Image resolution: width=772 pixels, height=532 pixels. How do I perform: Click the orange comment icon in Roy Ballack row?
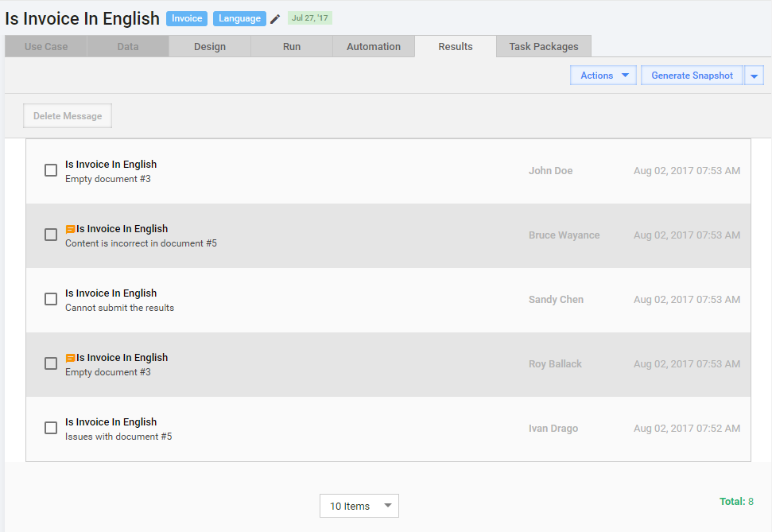tap(71, 358)
